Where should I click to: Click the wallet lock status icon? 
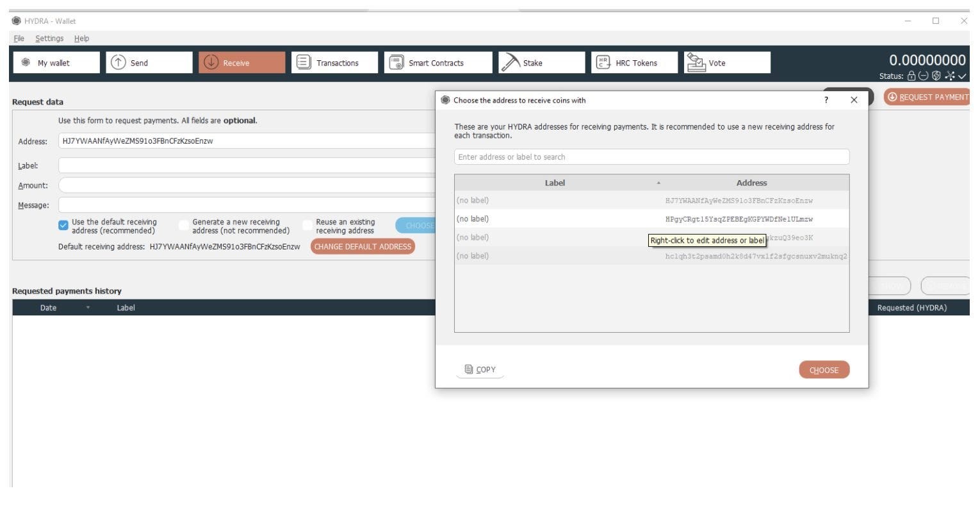[911, 76]
